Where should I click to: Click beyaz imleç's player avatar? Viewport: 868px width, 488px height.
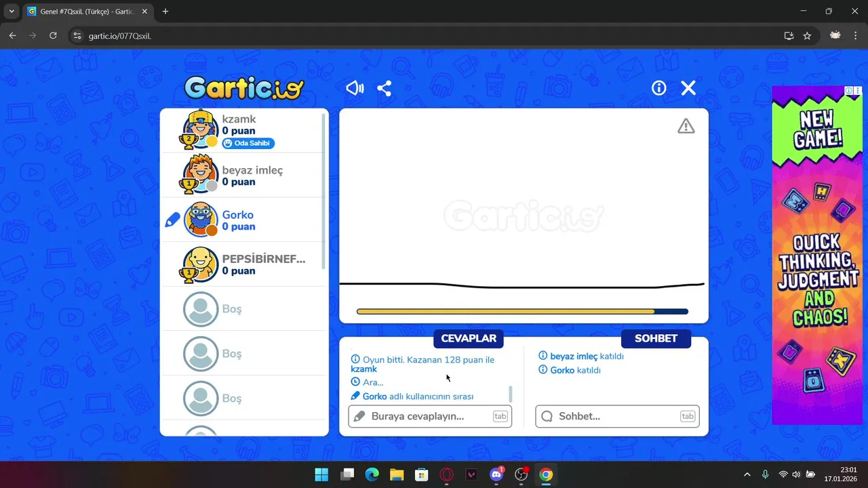coord(201,175)
